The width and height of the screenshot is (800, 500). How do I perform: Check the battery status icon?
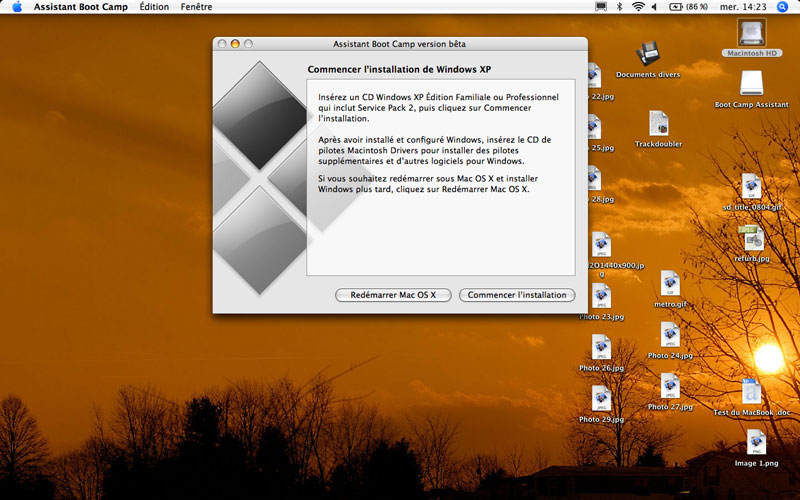[x=676, y=7]
